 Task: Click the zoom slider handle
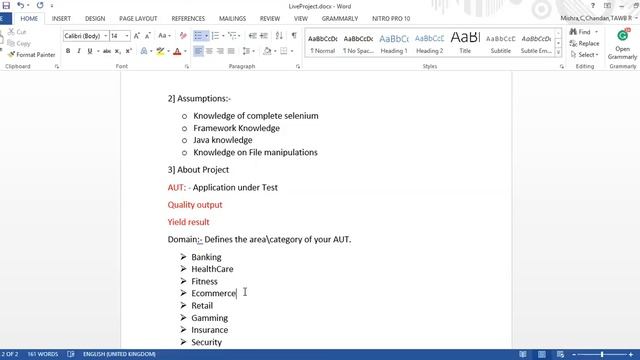click(602, 354)
